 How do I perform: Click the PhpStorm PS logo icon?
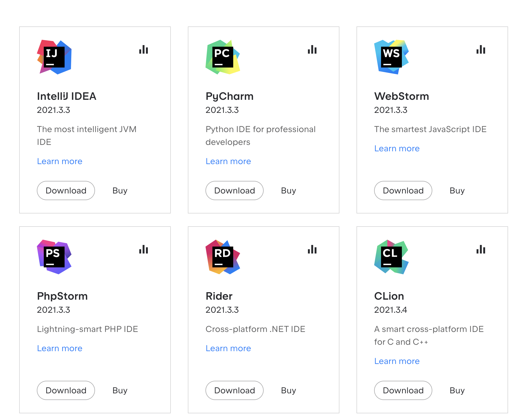click(54, 257)
